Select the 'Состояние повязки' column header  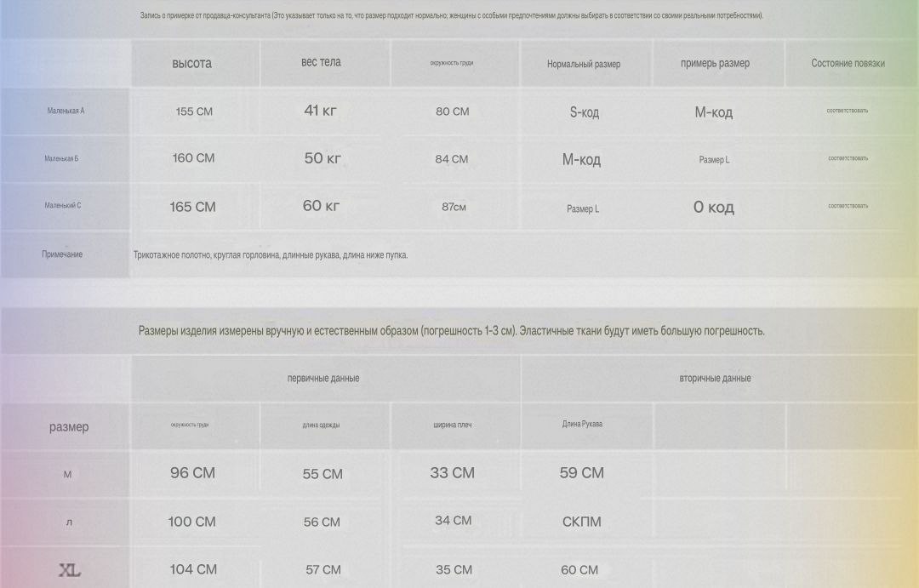[848, 64]
